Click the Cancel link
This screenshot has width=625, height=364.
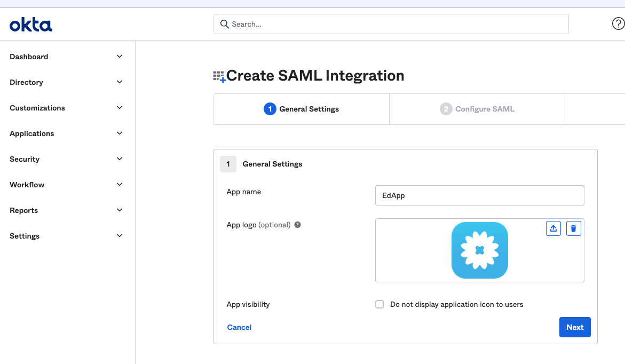[x=239, y=327]
